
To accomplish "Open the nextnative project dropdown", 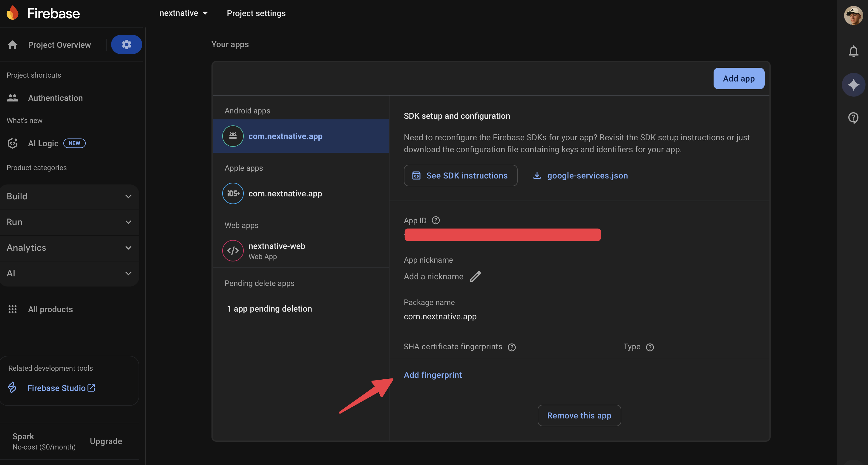I will click(184, 13).
